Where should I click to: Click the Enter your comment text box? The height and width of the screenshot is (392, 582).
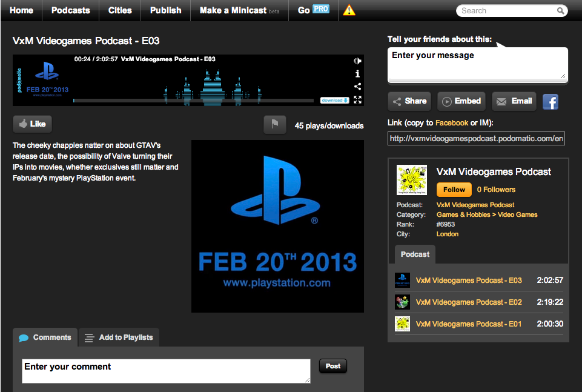pos(166,371)
